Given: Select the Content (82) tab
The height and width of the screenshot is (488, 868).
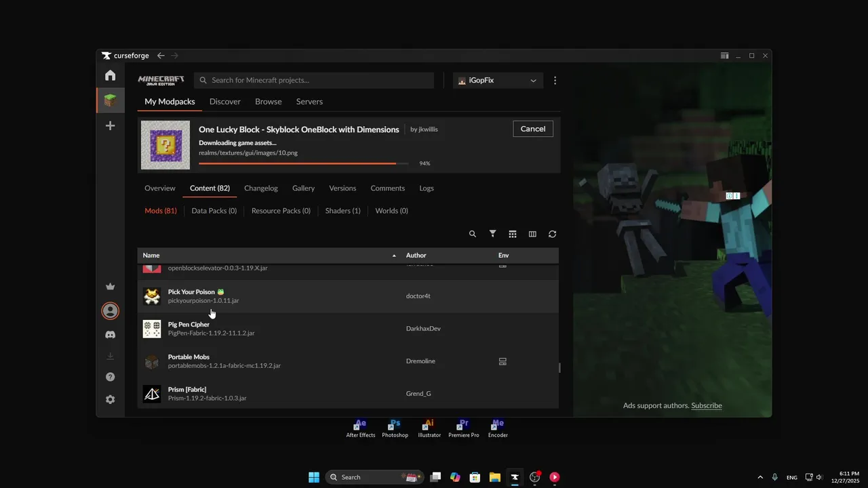Looking at the screenshot, I should (x=210, y=188).
